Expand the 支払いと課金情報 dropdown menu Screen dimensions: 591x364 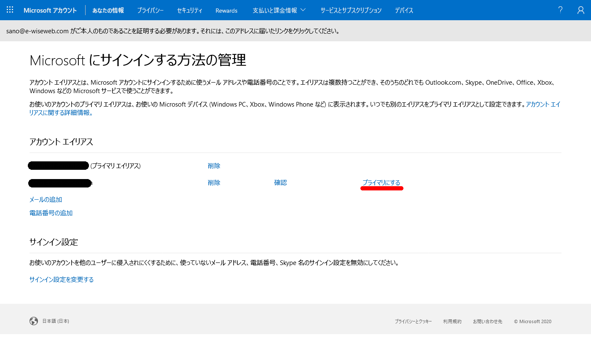[279, 10]
